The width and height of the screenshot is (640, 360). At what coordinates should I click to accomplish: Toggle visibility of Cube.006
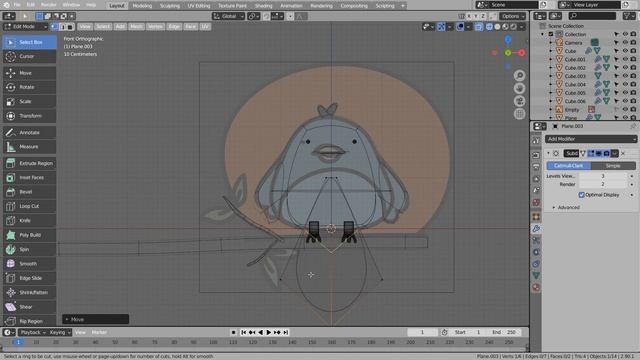[624, 101]
